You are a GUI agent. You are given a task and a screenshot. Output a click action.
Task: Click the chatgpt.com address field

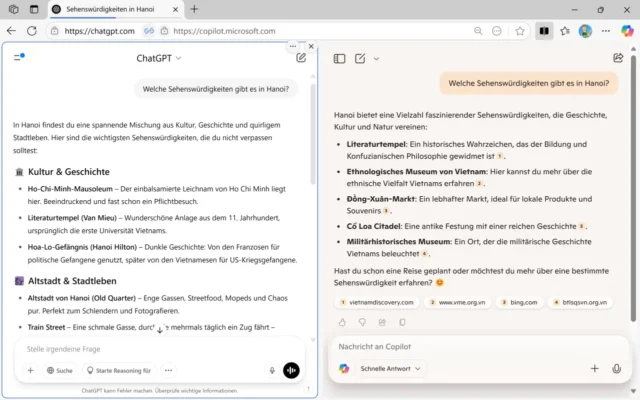point(100,31)
